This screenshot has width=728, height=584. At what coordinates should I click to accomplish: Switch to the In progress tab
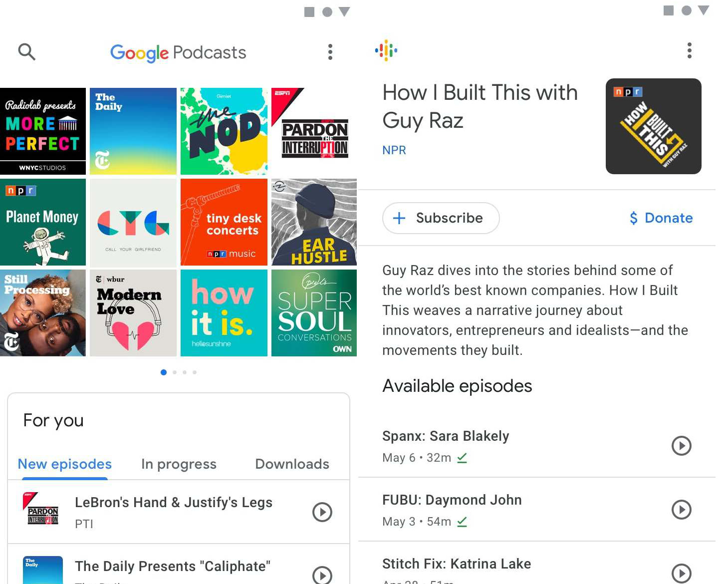tap(179, 464)
